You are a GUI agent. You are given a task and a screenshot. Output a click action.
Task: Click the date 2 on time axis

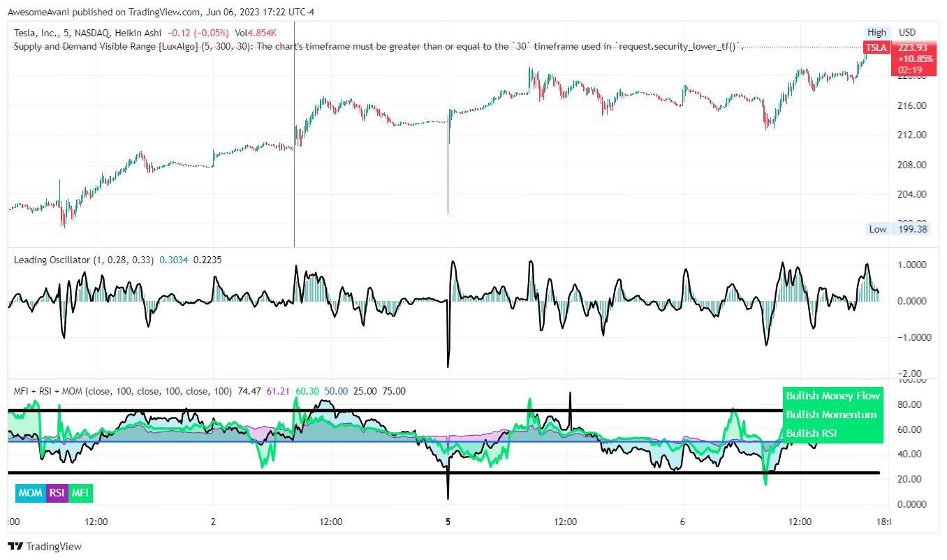pos(213,522)
